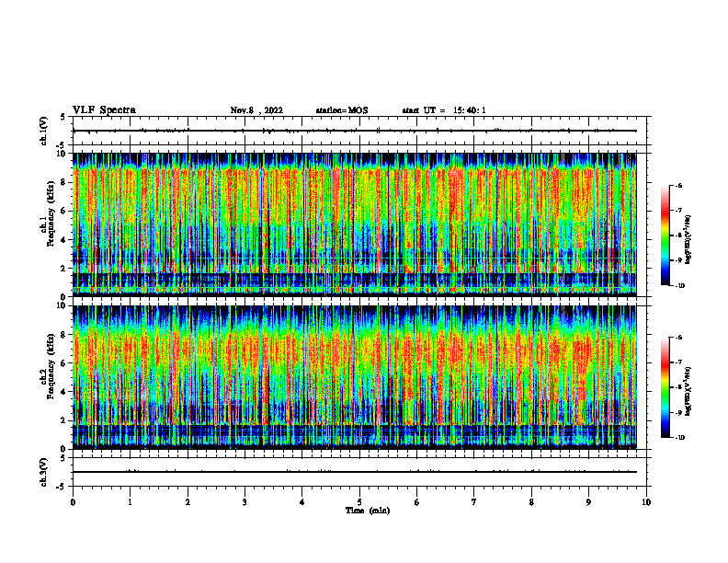Click the "Time (min)" x-axis label
The image size is (728, 563).
click(x=368, y=511)
